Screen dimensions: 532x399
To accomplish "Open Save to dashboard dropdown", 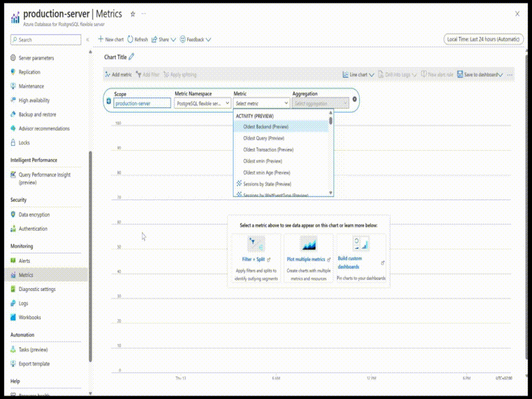I will (x=480, y=75).
